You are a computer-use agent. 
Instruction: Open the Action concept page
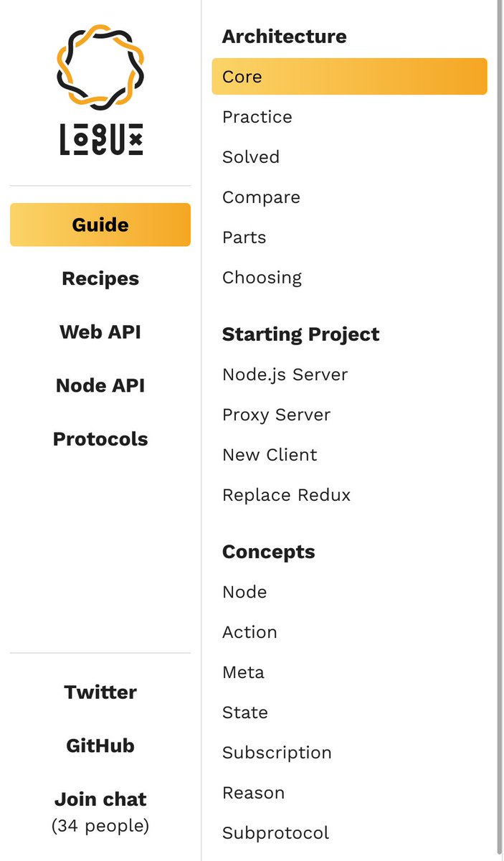[249, 632]
